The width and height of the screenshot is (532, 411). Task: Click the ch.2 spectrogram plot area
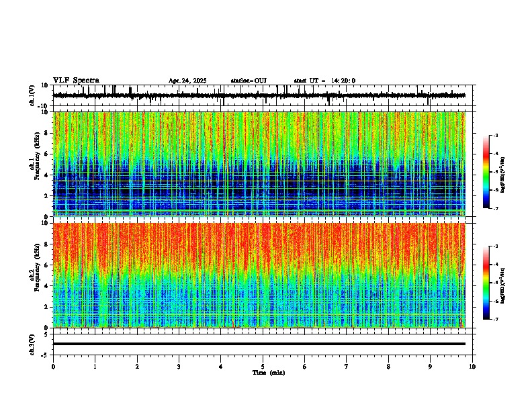pyautogui.click(x=259, y=275)
